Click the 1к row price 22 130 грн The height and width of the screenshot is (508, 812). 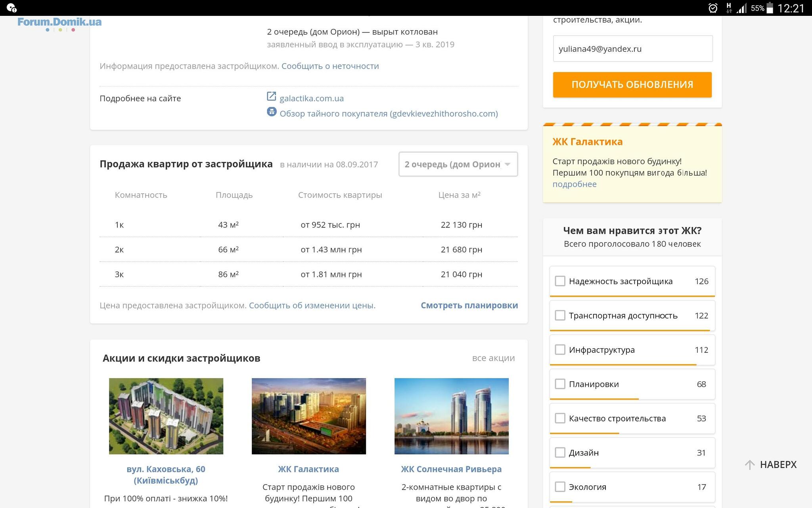click(462, 225)
